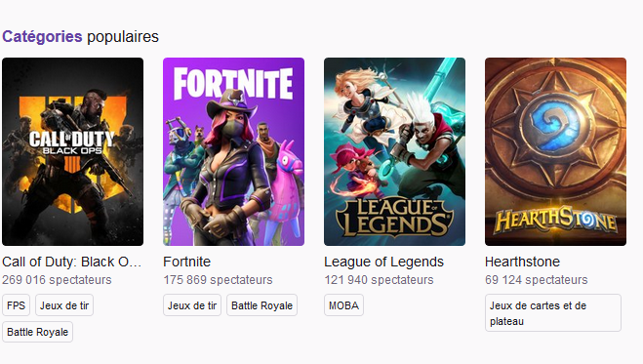
Task: Open the Call of Duty Black Ops cover art
Action: pos(72,151)
